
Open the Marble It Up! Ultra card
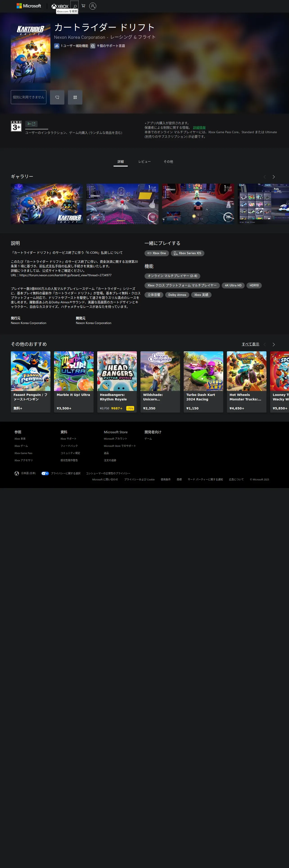click(x=74, y=382)
